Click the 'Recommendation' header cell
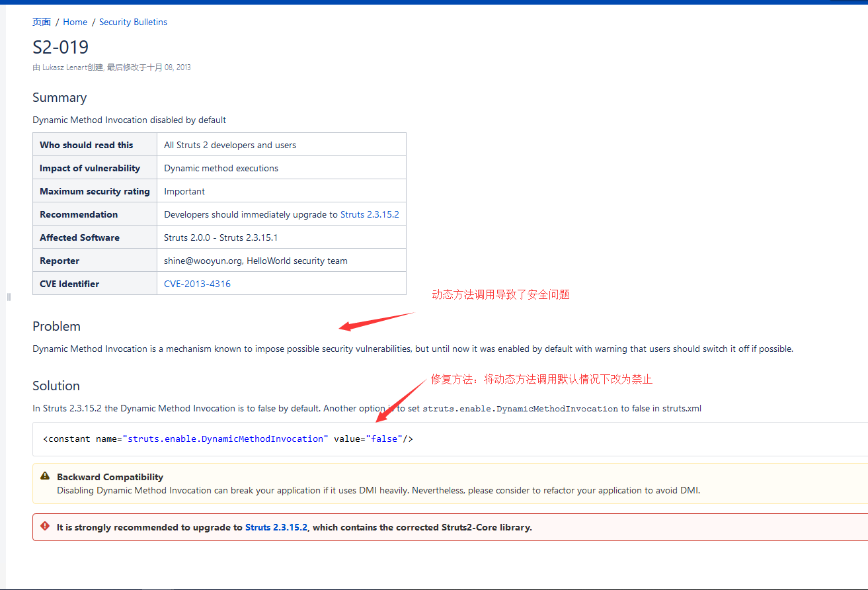The height and width of the screenshot is (590, 868). pyautogui.click(x=95, y=214)
